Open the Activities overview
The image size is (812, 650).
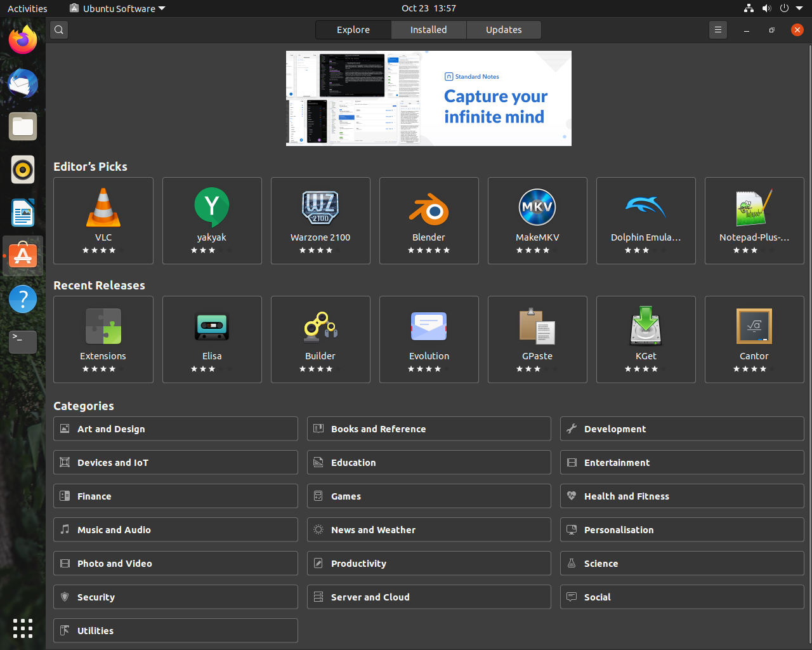[x=27, y=8]
